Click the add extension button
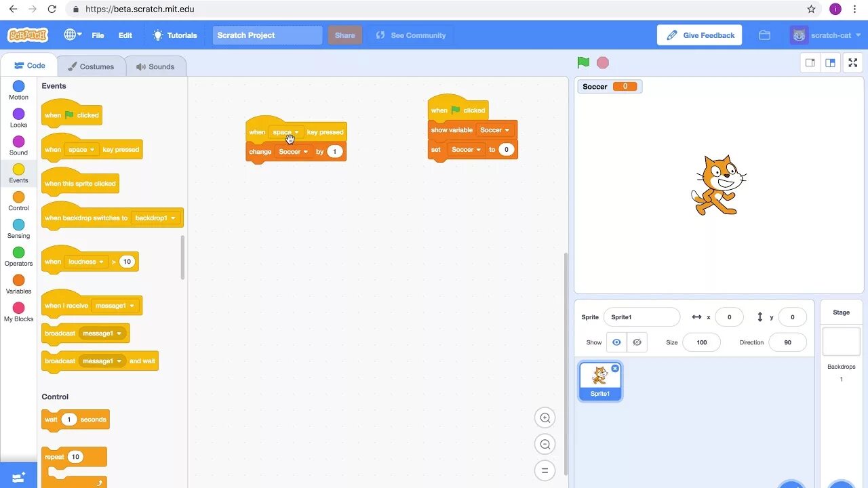The width and height of the screenshot is (868, 488). pos(18,476)
